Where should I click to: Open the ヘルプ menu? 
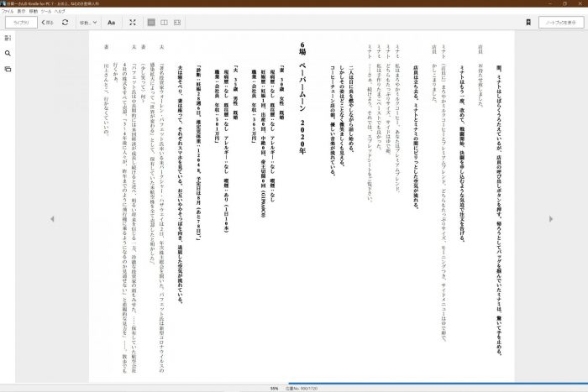[x=60, y=11]
